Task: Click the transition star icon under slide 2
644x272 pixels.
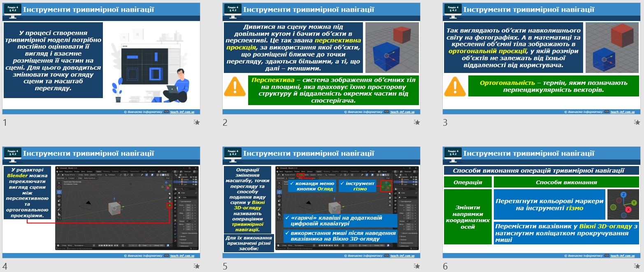Action: coord(417,122)
